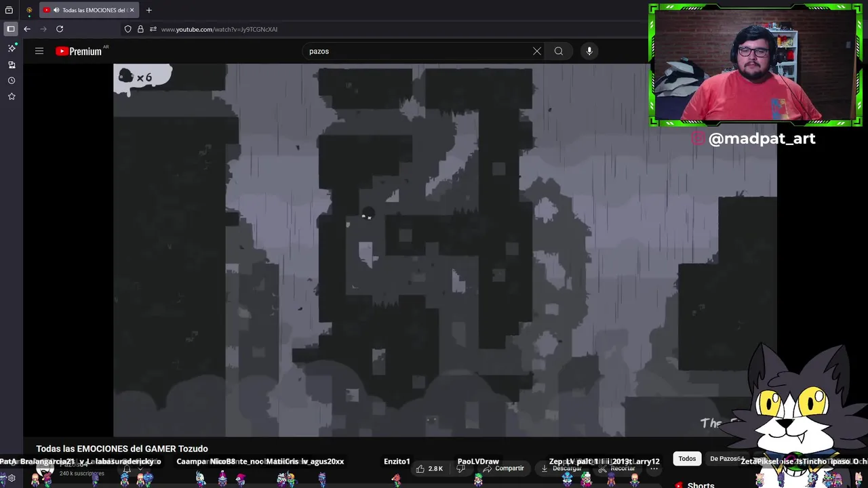The image size is (868, 488).
Task: Open AI sparkle sidebar tool
Action: click(x=12, y=48)
